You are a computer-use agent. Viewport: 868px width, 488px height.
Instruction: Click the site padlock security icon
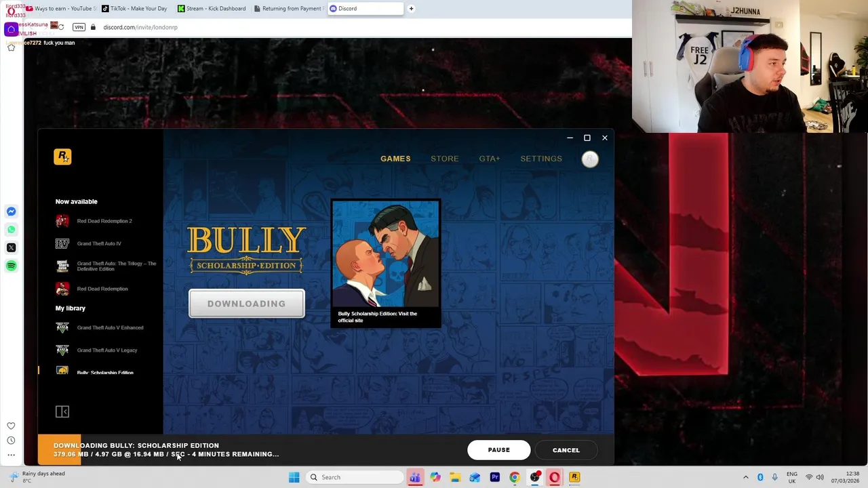(x=94, y=27)
